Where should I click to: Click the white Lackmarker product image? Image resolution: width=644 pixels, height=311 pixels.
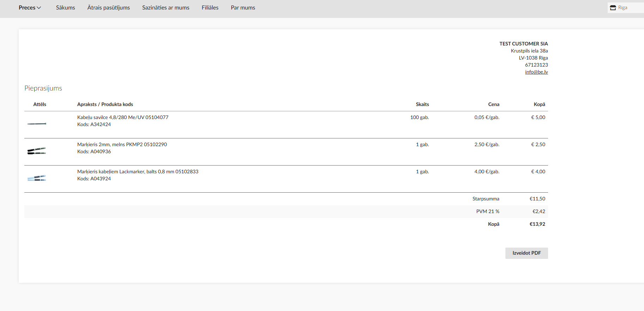(x=37, y=178)
